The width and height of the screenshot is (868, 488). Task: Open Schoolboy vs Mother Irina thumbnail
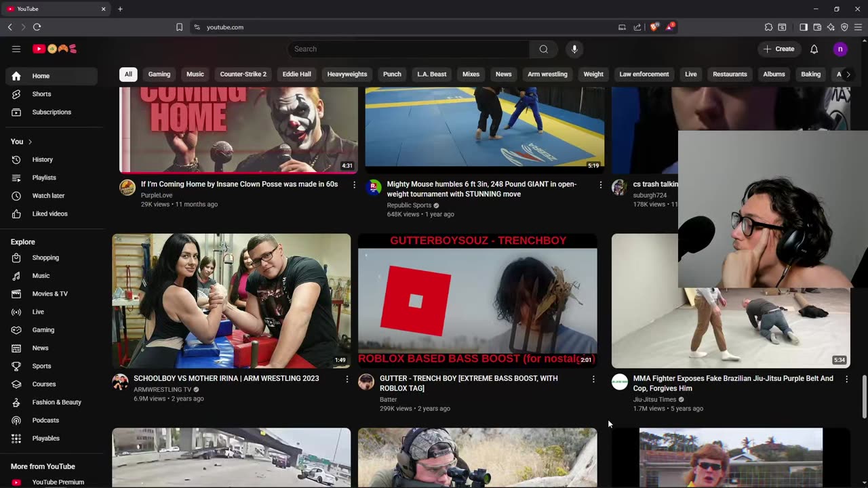click(231, 301)
